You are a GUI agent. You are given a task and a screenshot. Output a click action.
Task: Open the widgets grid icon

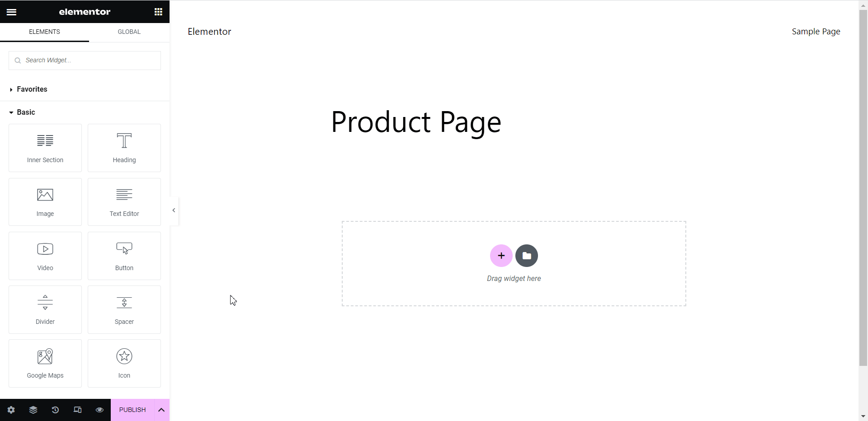(158, 12)
